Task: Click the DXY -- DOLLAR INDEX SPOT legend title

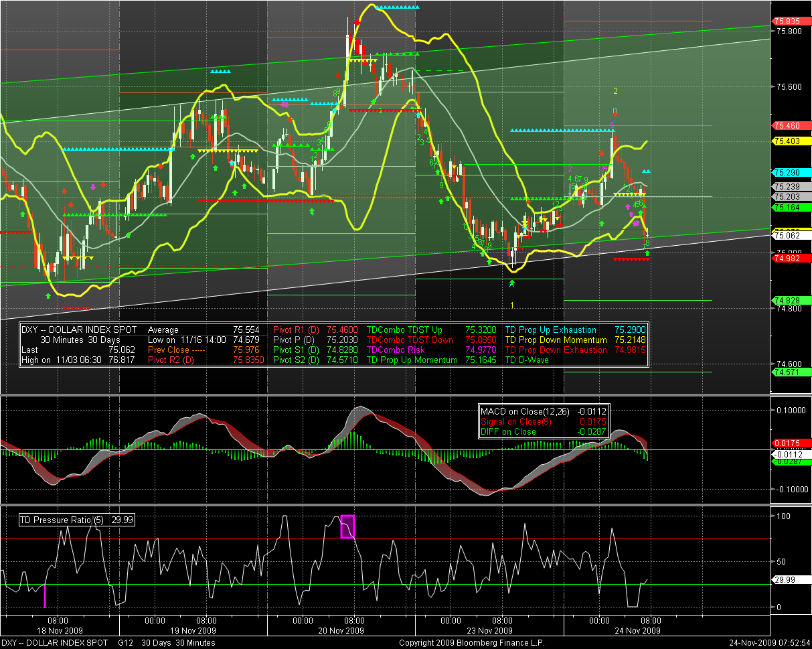Action: (79, 330)
